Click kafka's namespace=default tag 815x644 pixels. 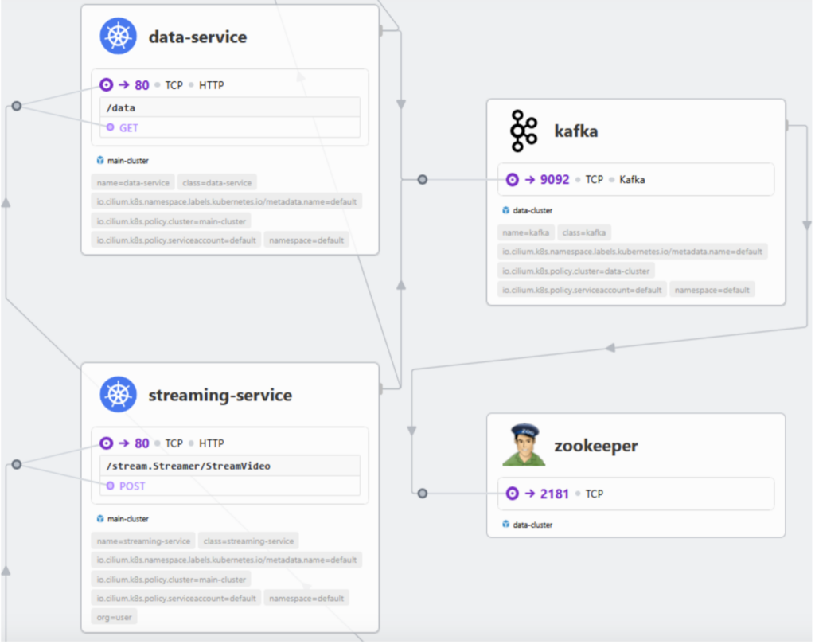[712, 290]
